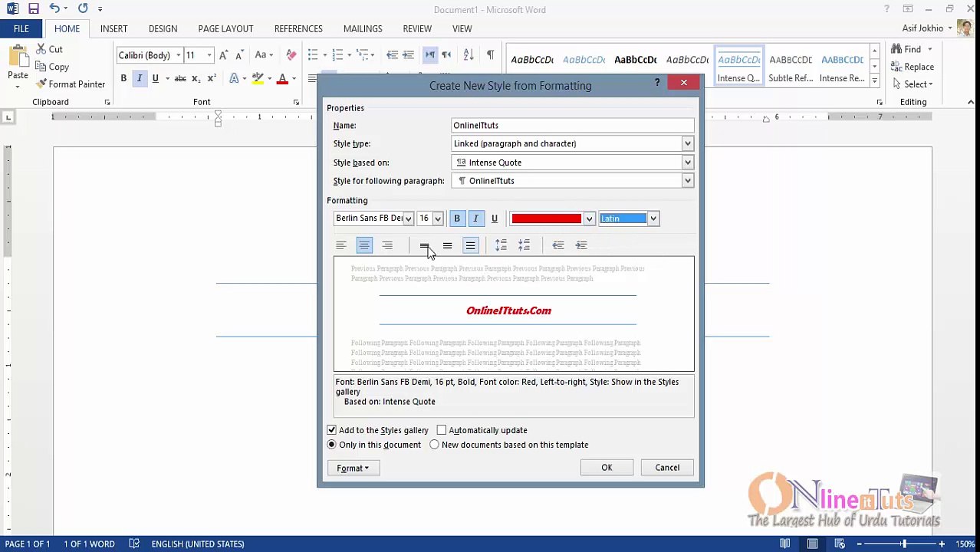Show paragraph marks with the pilcrow icon
The image size is (980, 552).
[x=490, y=55]
